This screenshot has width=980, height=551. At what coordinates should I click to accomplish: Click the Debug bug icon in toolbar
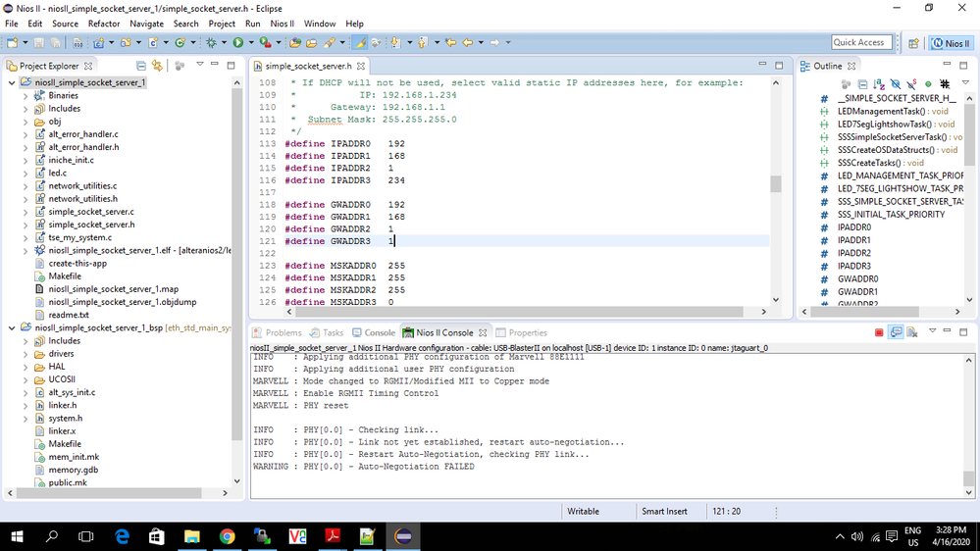pos(211,43)
